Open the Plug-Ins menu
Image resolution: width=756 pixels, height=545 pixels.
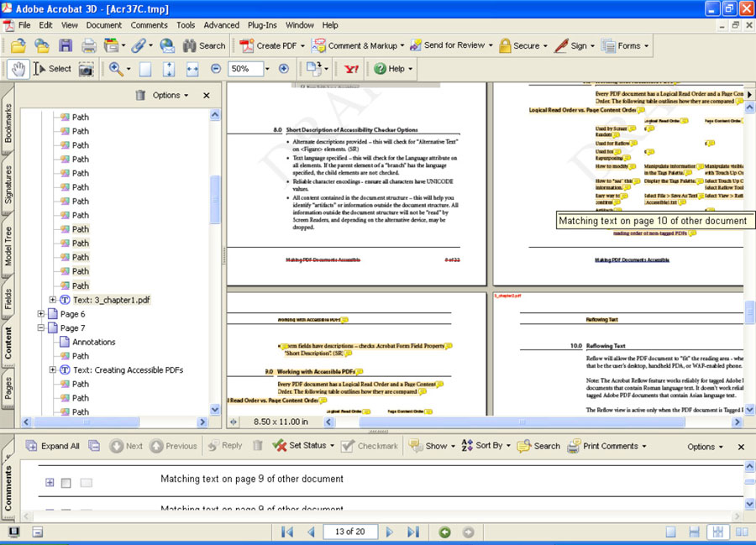(262, 25)
